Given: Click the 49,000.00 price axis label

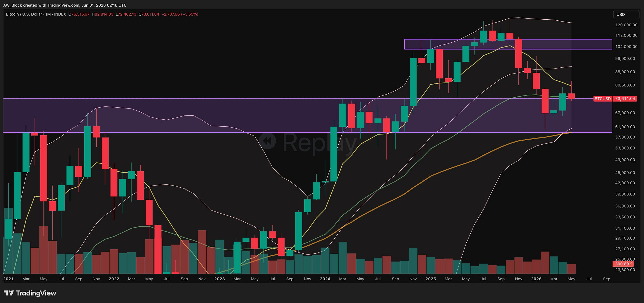Looking at the screenshot, I should 625,160.
